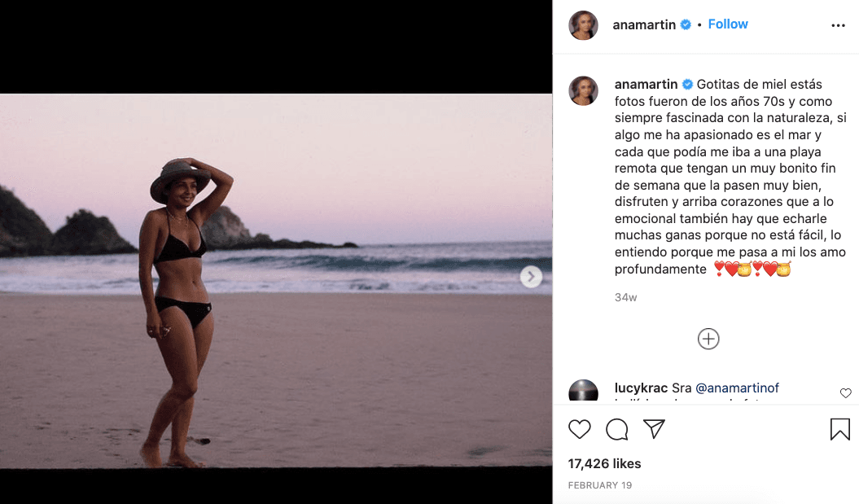Follow anamartin
Viewport: 859px width, 504px height.
(x=727, y=24)
